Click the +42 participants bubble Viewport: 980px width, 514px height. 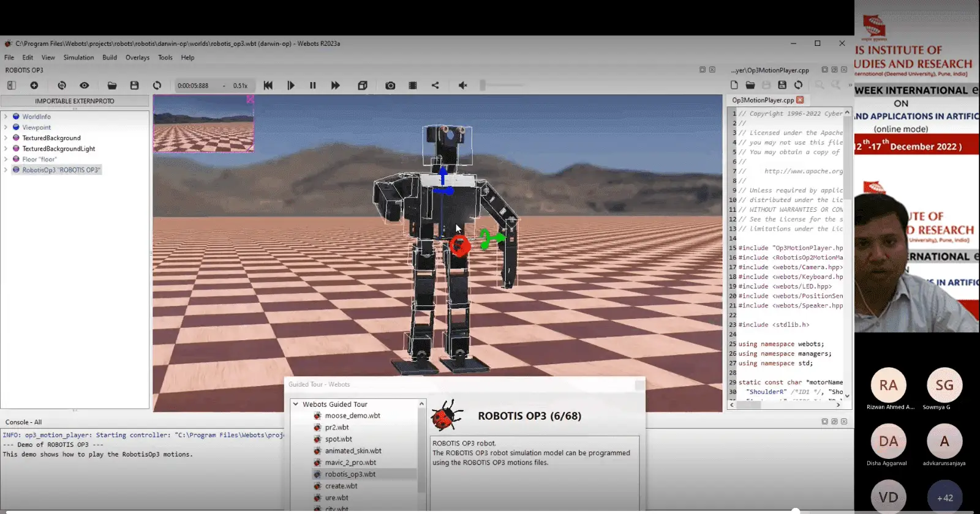[x=944, y=497]
